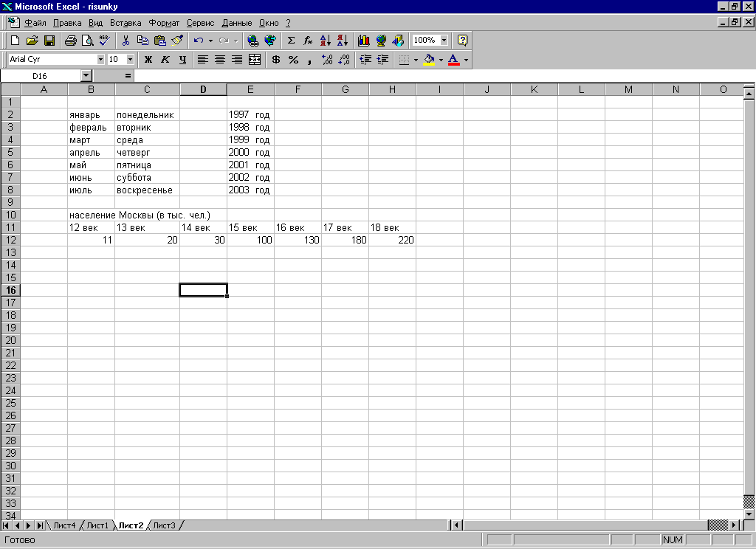Open the Сервис menu
756x549 pixels.
(201, 23)
